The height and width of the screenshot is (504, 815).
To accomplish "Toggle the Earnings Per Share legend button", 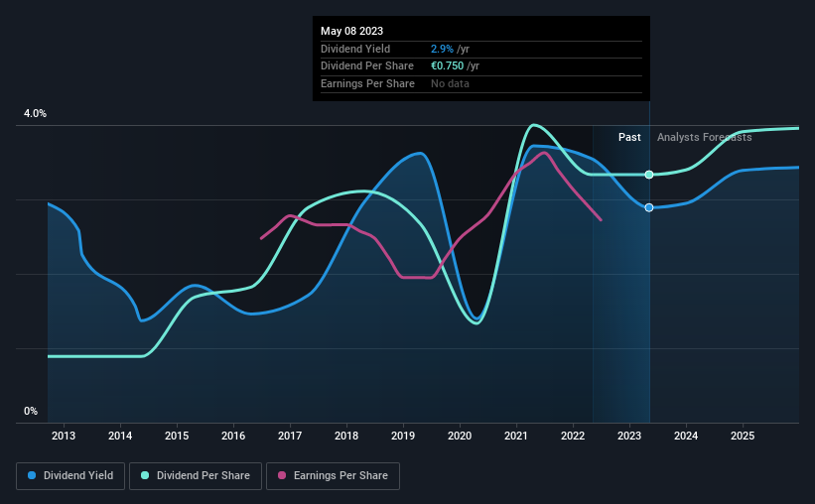I will [x=333, y=476].
